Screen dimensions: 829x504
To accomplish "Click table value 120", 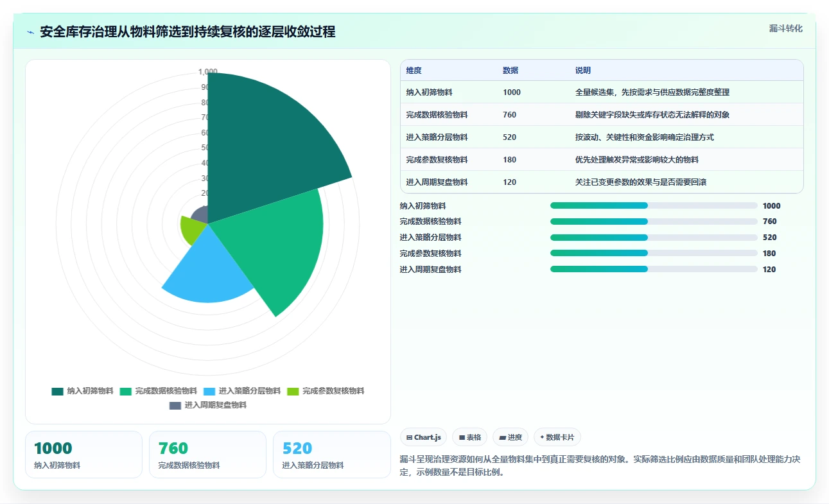I will [x=510, y=182].
